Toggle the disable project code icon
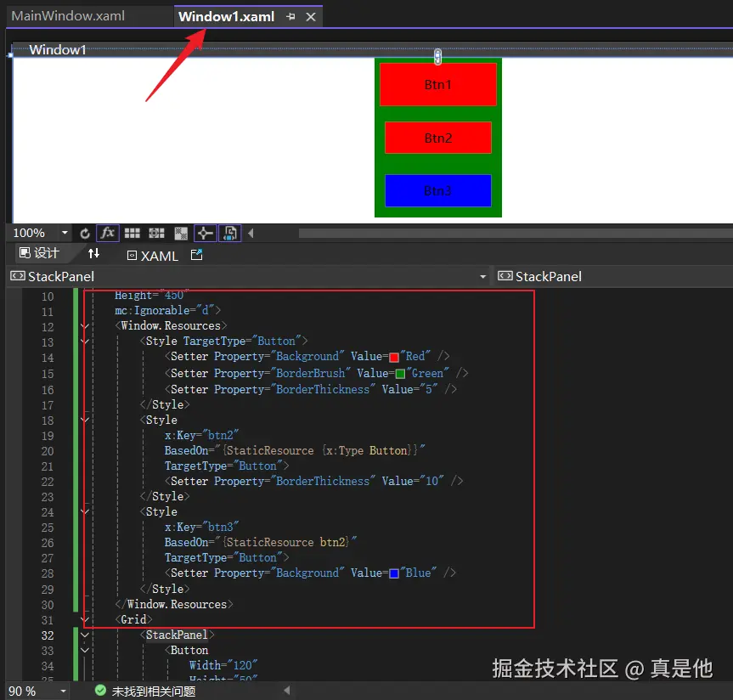 point(229,232)
